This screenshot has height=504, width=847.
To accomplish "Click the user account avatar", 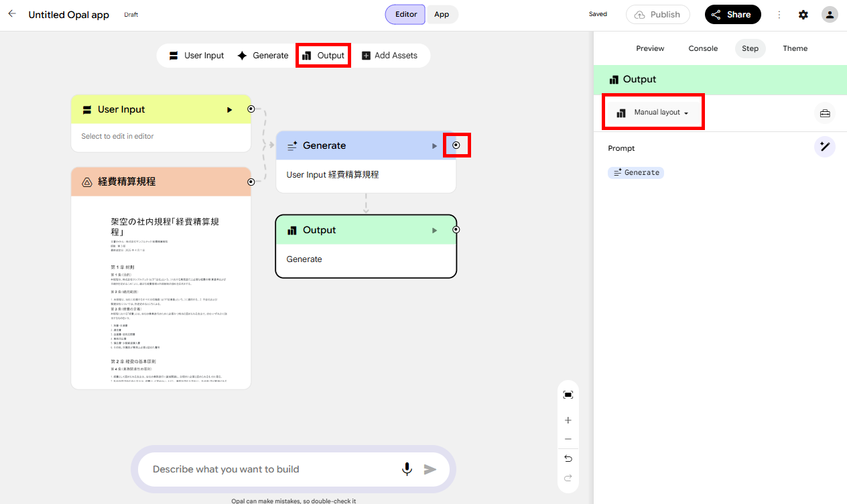I will pyautogui.click(x=830, y=15).
